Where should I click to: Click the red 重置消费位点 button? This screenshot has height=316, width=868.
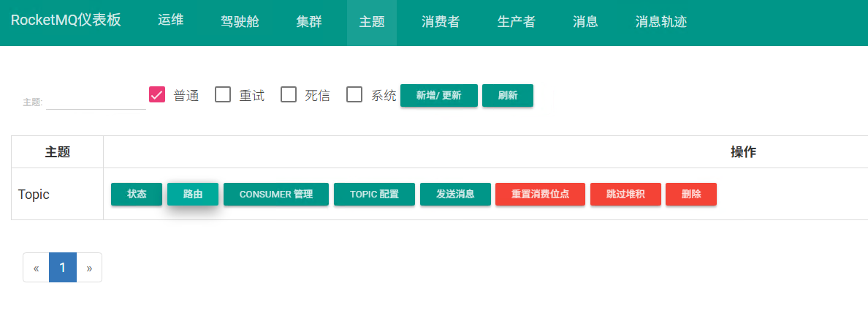tap(540, 195)
